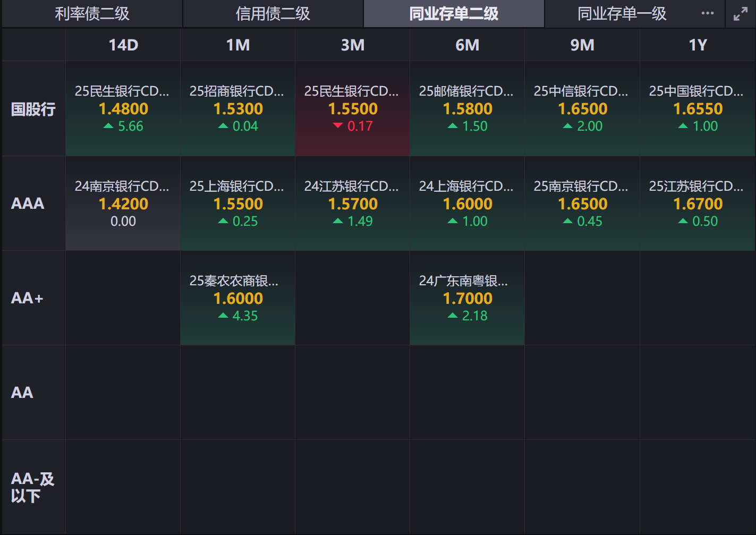
Task: Open 25秦农农商银 cell priced 1.6000
Action: coord(238,298)
